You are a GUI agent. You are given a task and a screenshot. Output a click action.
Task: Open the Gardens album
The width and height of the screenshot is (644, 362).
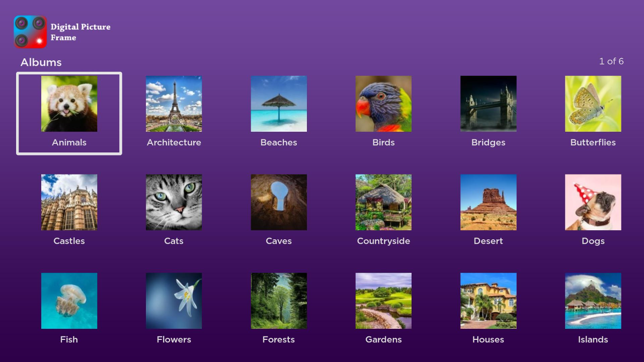[x=383, y=301]
